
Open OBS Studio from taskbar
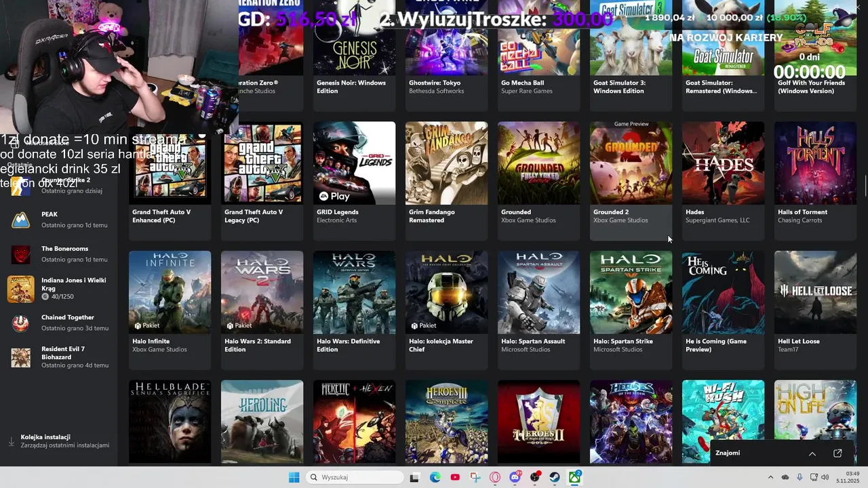click(535, 477)
